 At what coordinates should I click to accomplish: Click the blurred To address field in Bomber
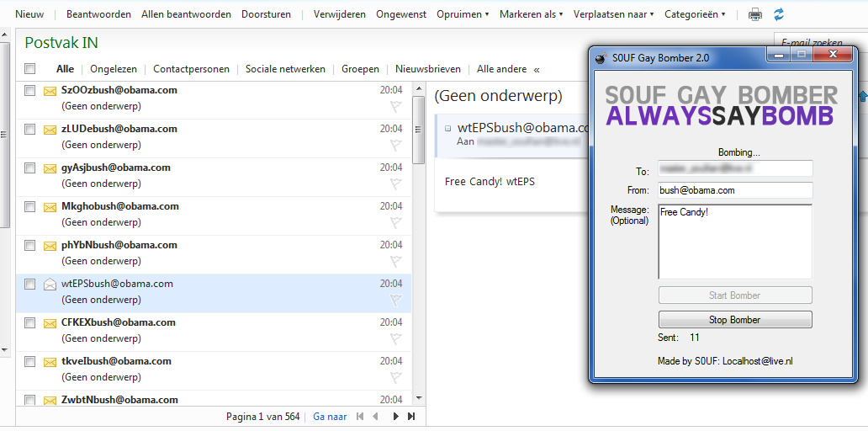735,168
